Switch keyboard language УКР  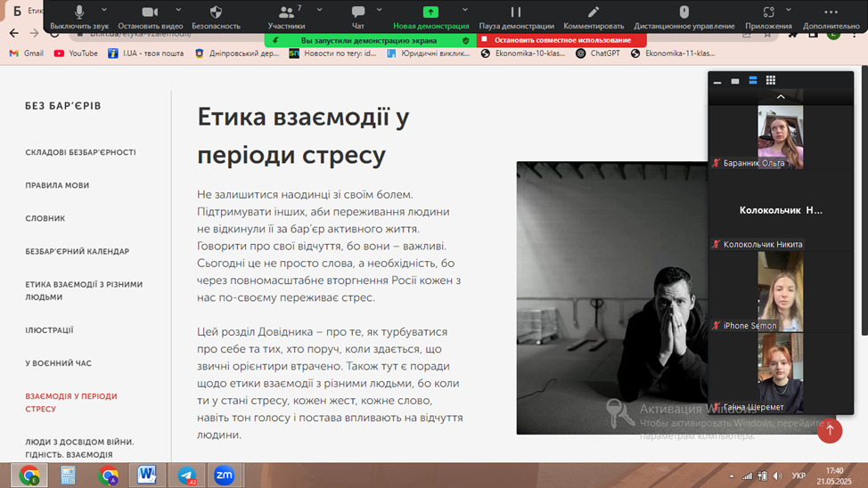798,476
